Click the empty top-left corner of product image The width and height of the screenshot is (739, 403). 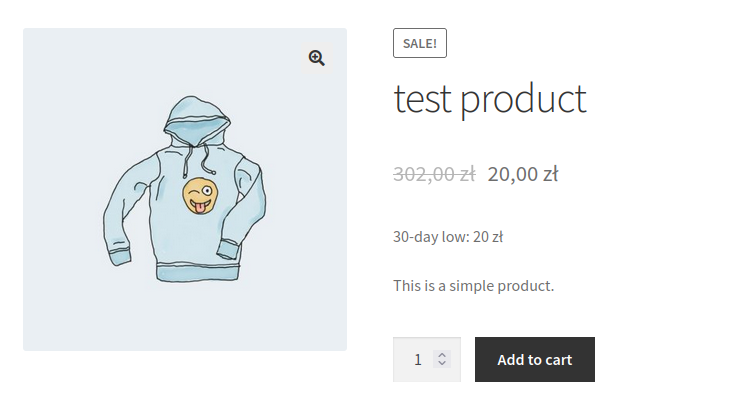[x=45, y=50]
